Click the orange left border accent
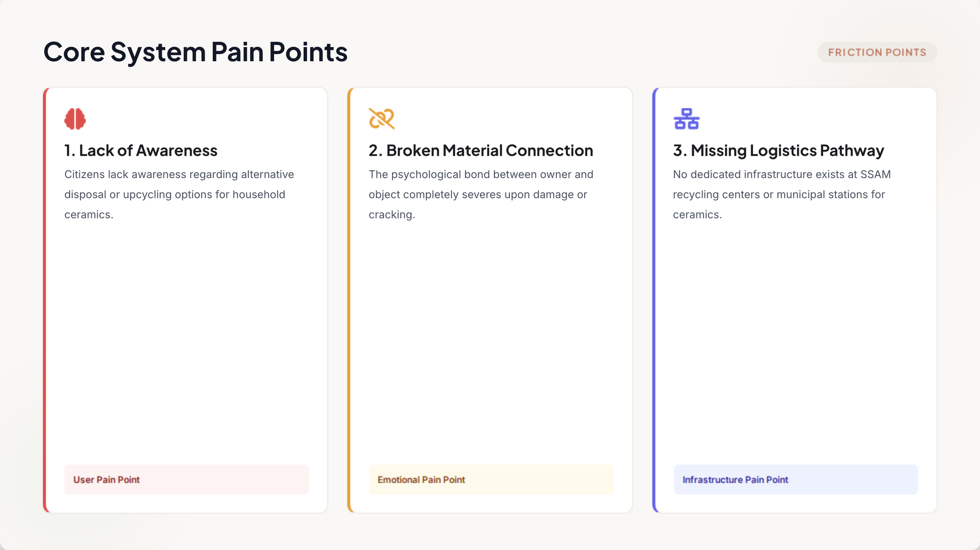The height and width of the screenshot is (550, 980). [349, 300]
